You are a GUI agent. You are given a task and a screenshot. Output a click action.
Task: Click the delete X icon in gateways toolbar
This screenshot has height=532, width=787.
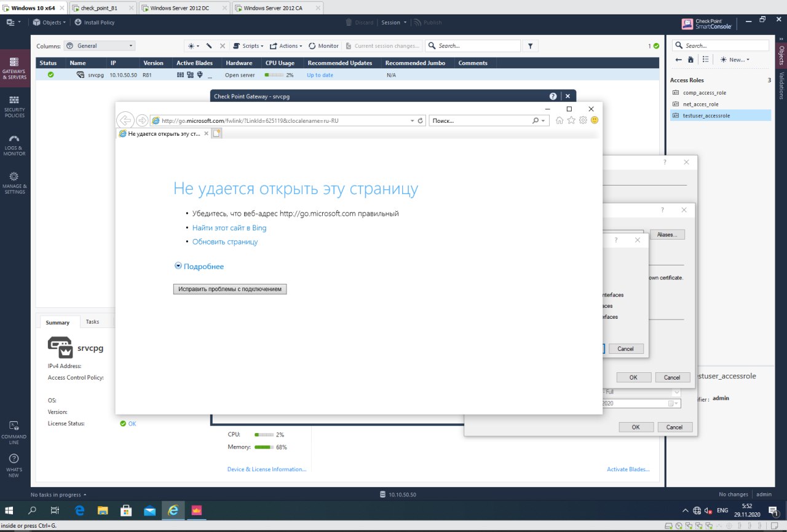point(223,46)
